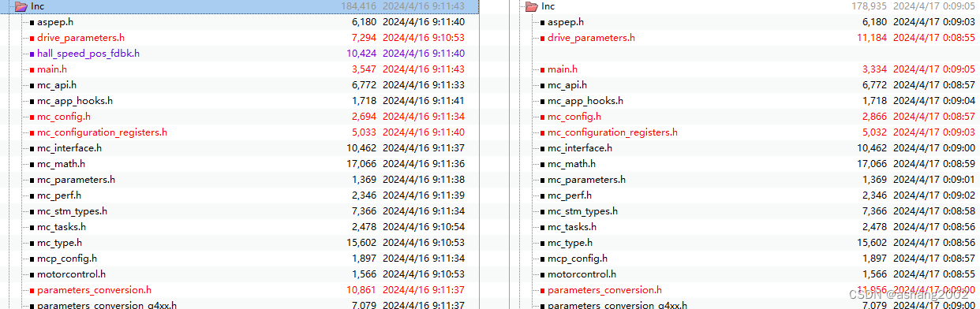Select mc_configuration_registers.h in the right pane

(612, 132)
